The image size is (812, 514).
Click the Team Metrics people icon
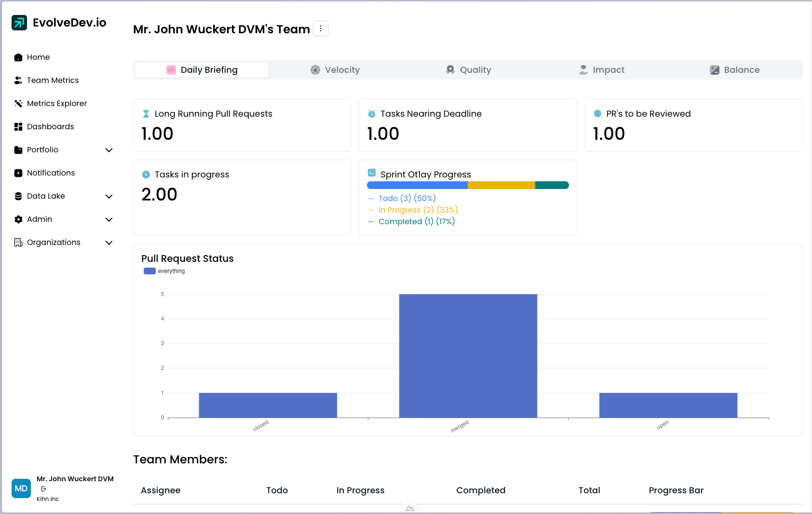point(18,81)
